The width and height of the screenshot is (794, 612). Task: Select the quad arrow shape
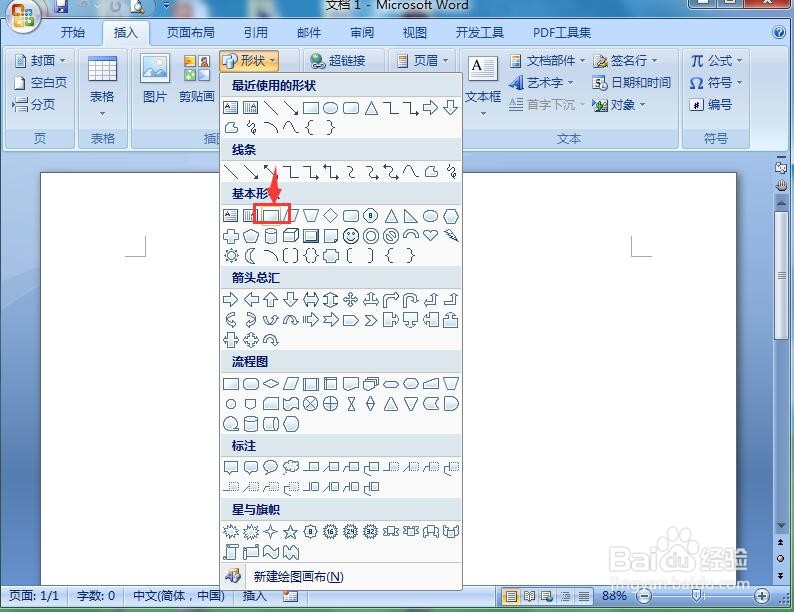tap(350, 300)
